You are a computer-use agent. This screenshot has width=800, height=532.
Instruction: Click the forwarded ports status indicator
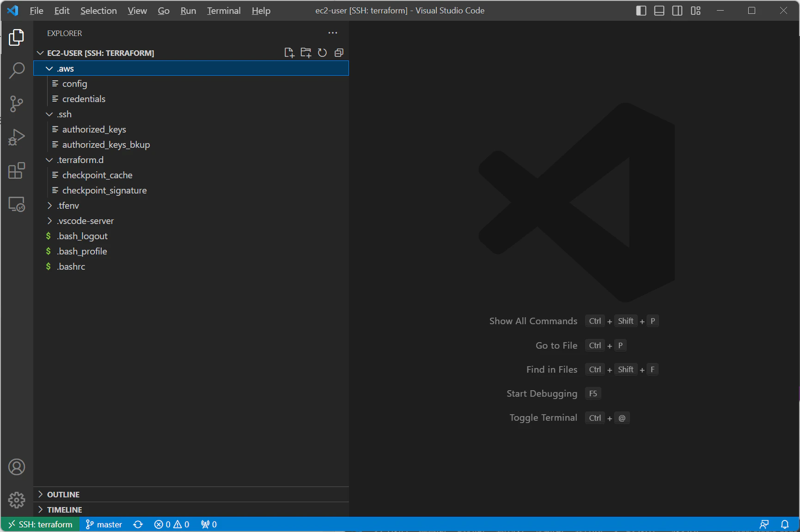pyautogui.click(x=209, y=524)
